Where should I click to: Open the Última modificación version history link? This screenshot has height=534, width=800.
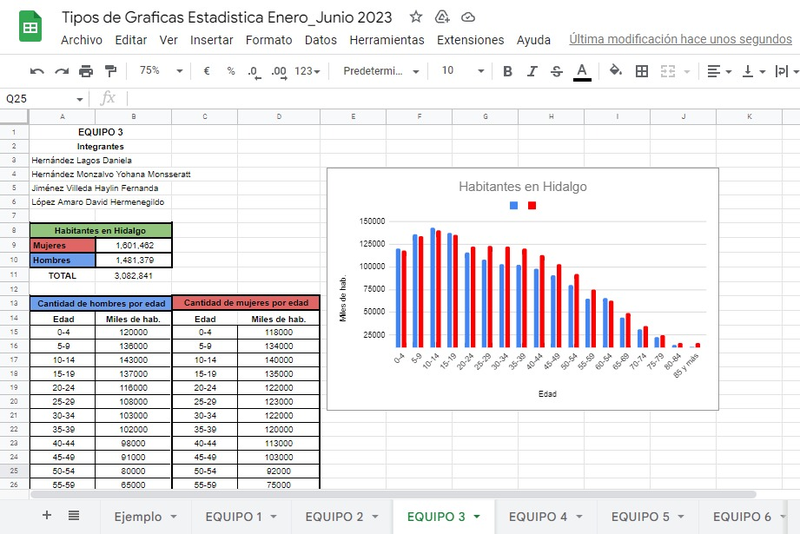point(680,39)
